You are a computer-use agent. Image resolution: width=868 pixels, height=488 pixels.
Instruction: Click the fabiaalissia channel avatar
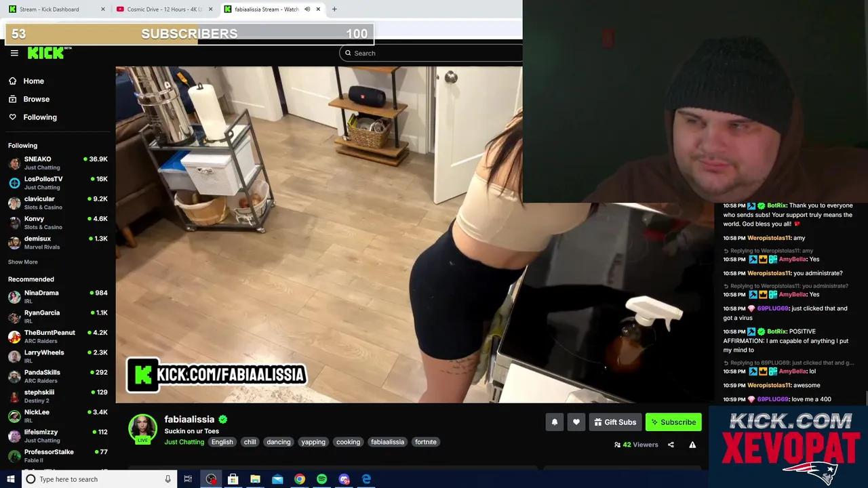click(x=142, y=429)
